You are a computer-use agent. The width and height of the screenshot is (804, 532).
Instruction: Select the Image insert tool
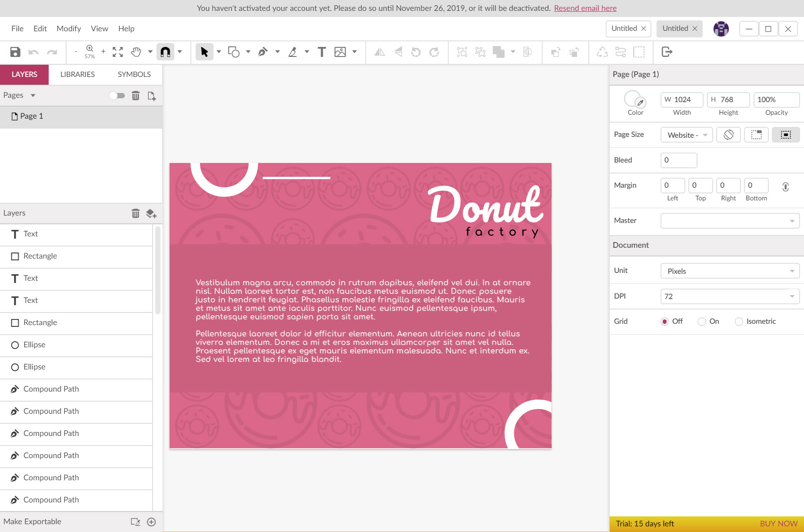[x=340, y=52]
